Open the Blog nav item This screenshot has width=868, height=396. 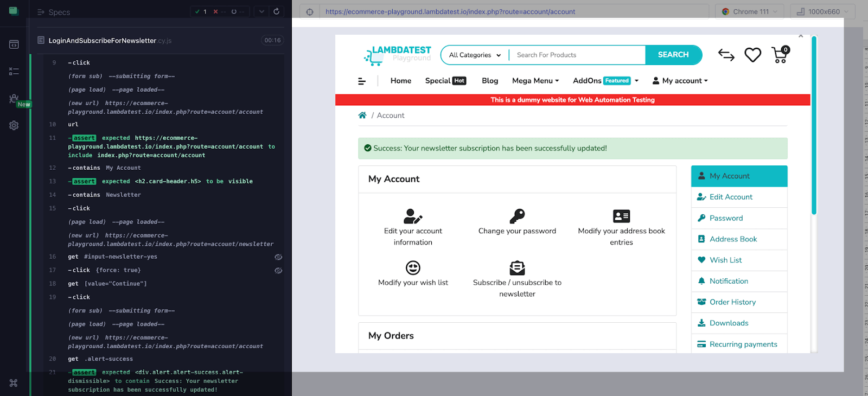(x=490, y=81)
